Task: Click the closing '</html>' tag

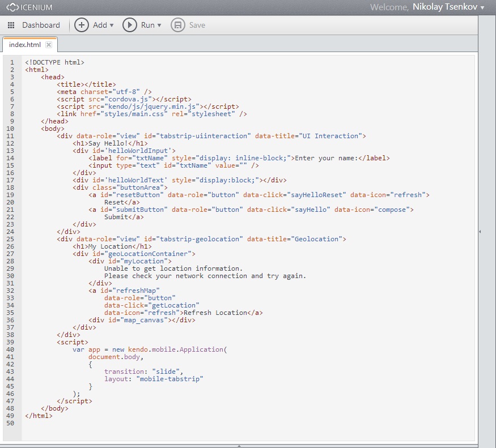Action: click(x=39, y=416)
